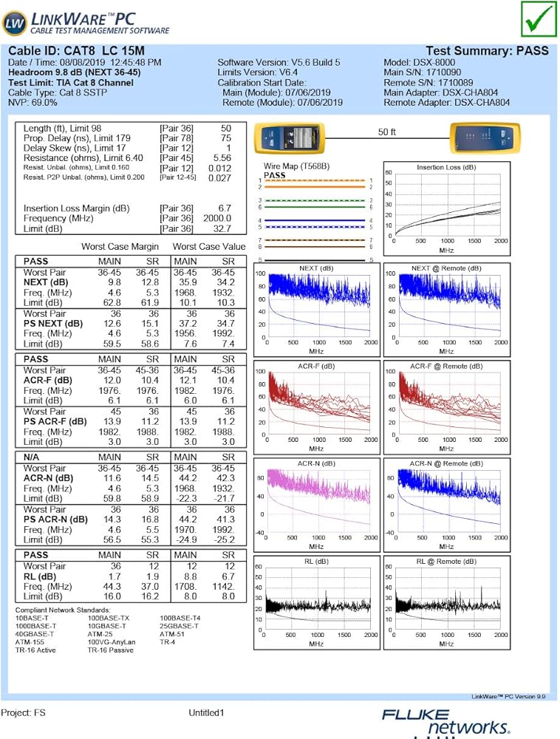Open the RL (dB) graph

point(316,600)
